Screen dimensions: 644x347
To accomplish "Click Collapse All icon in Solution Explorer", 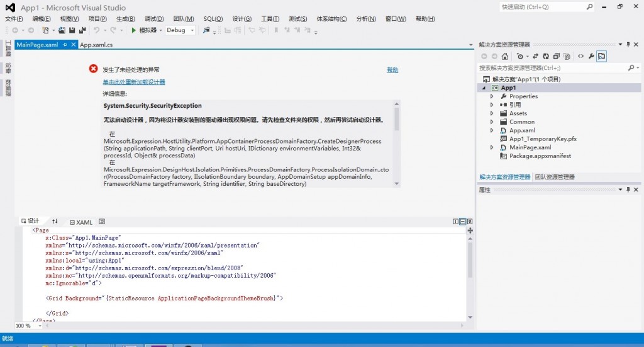I will coord(556,56).
